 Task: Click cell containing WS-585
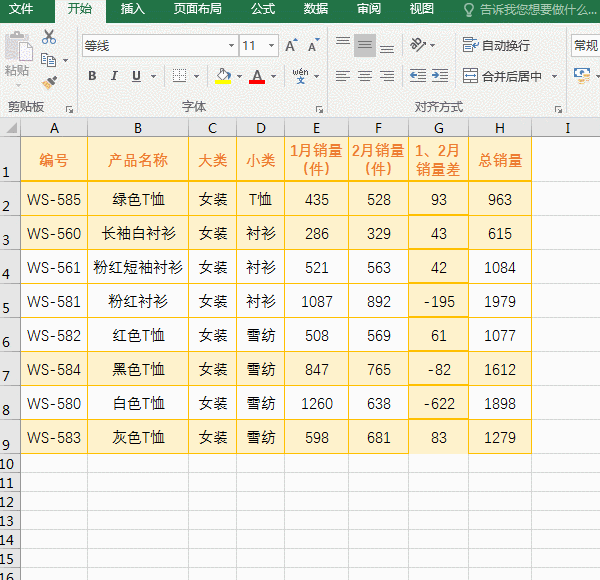pyautogui.click(x=54, y=199)
